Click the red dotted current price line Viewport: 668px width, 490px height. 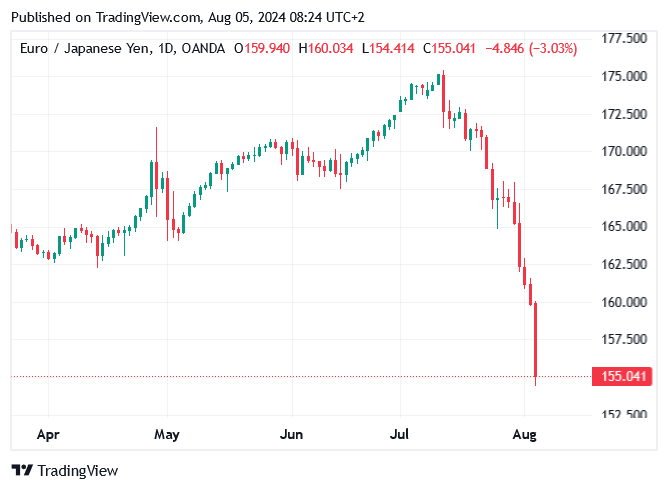point(300,377)
